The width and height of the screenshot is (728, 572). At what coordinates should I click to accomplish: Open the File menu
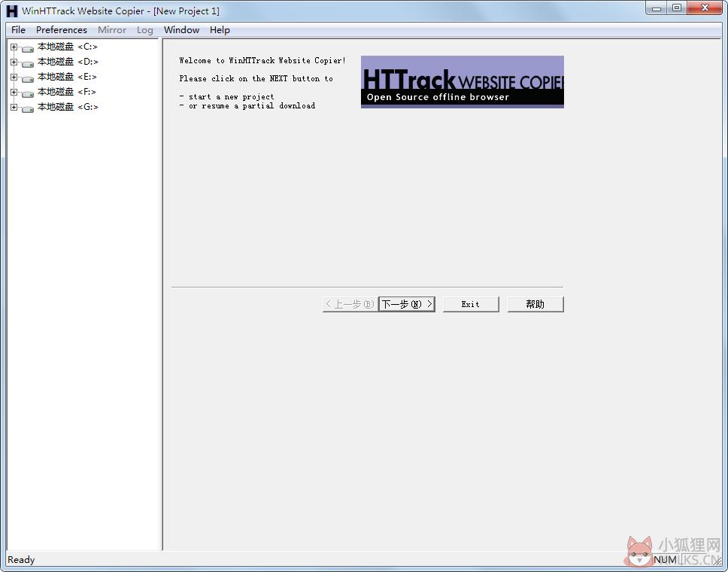pos(18,30)
